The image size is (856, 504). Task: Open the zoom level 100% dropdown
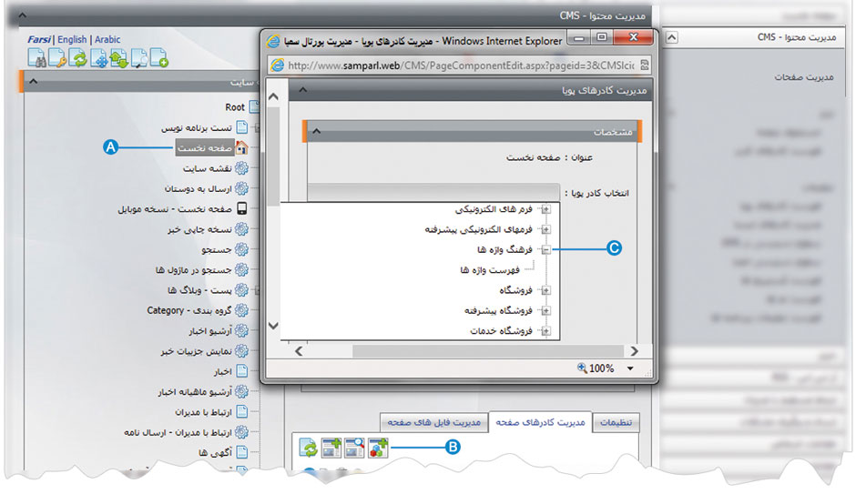pos(629,368)
